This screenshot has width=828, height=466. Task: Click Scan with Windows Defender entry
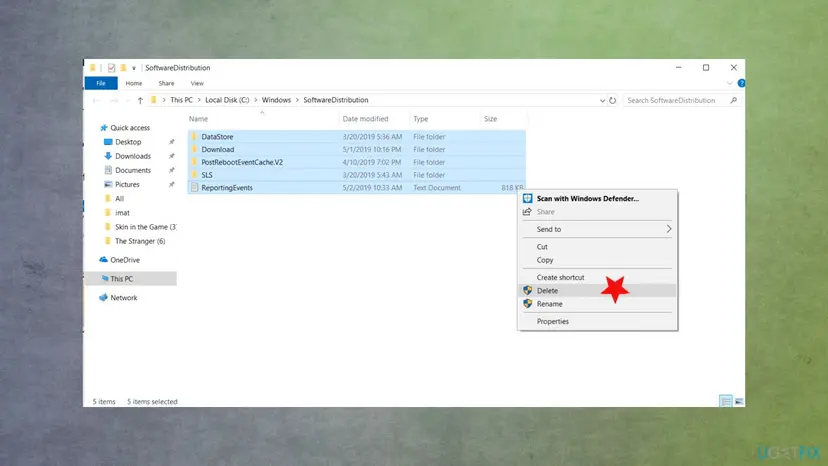[597, 199]
